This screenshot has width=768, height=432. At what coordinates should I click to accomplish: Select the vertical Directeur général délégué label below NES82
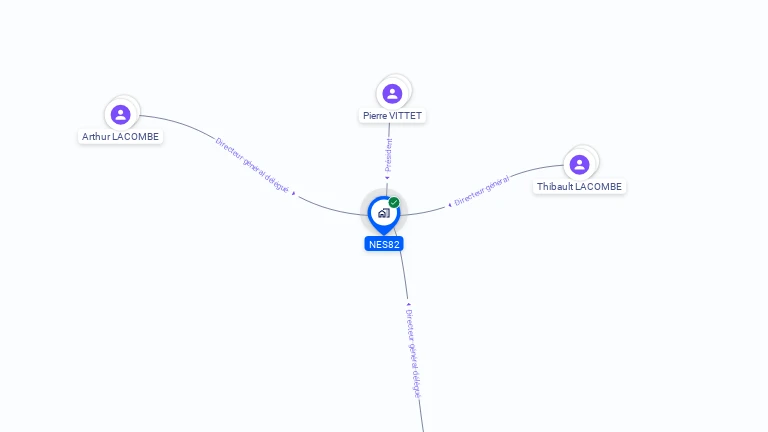[x=413, y=354]
